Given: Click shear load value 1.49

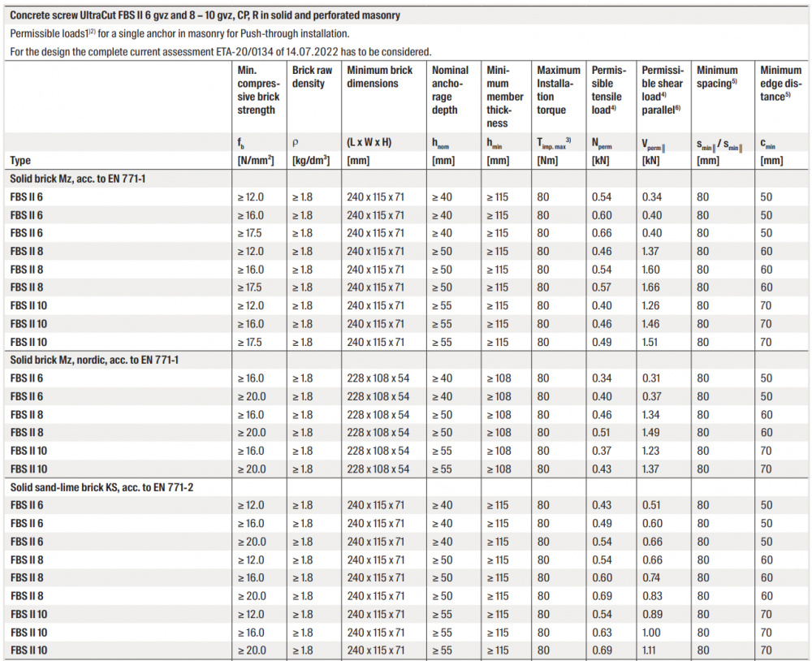Looking at the screenshot, I should pos(650,433).
